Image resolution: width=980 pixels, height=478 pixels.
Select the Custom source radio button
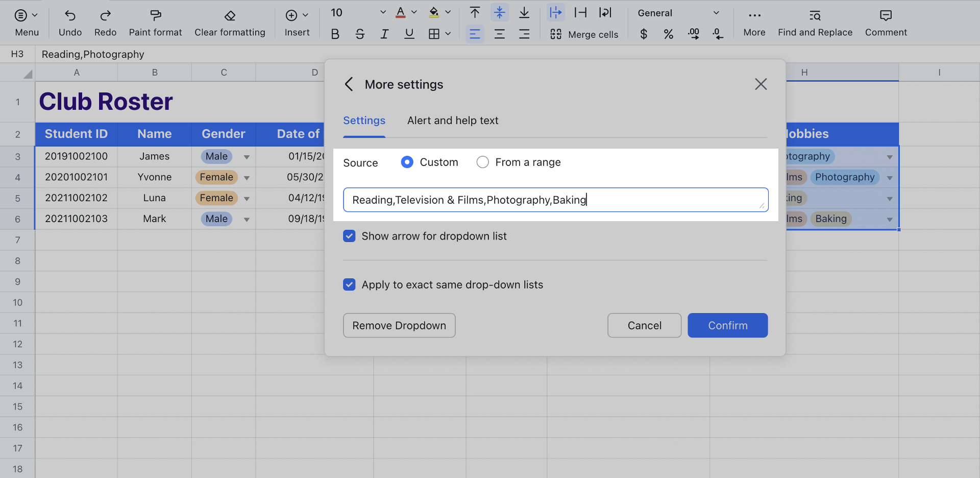tap(407, 162)
